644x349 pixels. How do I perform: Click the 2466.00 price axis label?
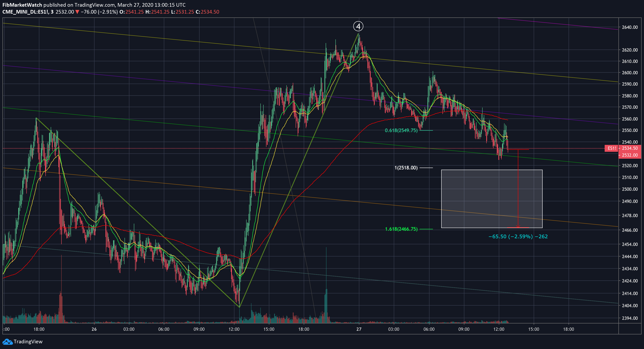(x=630, y=230)
